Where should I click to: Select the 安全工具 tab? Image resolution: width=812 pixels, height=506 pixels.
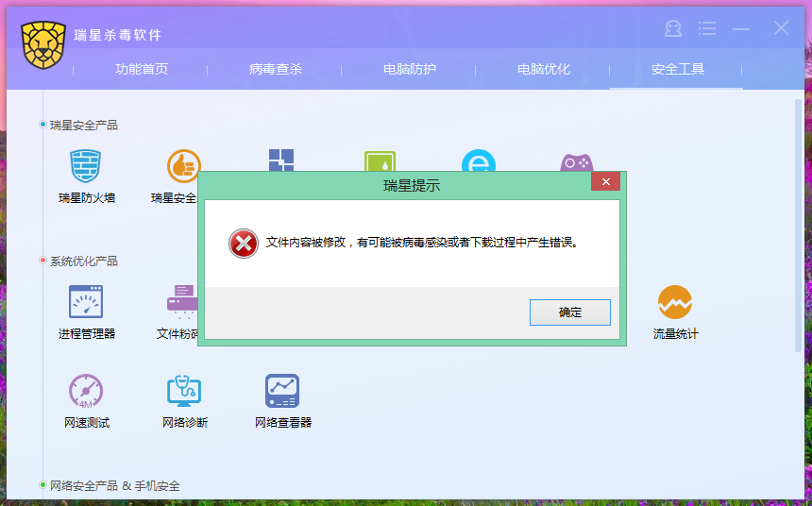678,69
